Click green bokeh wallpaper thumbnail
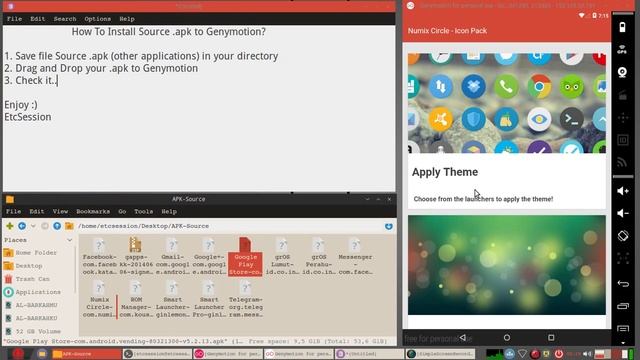The image size is (640, 360). 507,265
